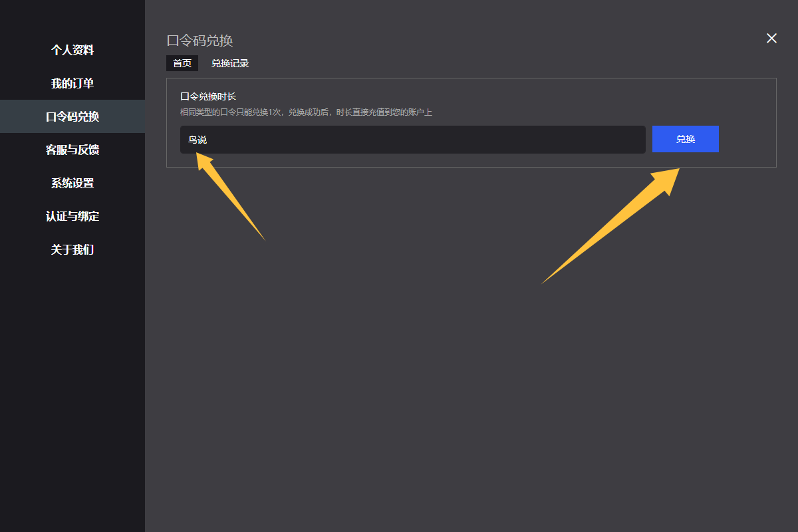The width and height of the screenshot is (798, 532).
Task: Select 口令码兑换 in the left sidebar
Action: pos(72,116)
